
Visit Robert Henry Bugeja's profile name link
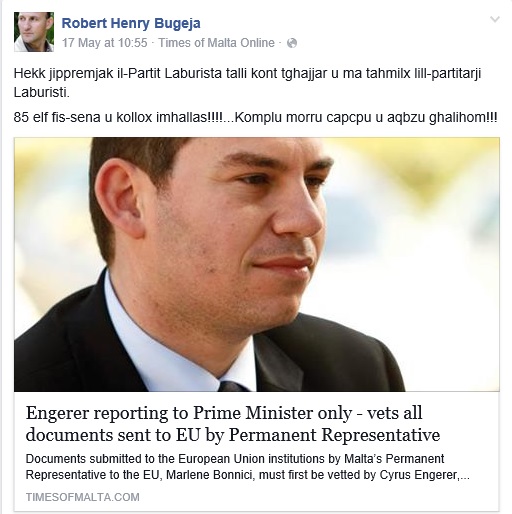pos(131,23)
